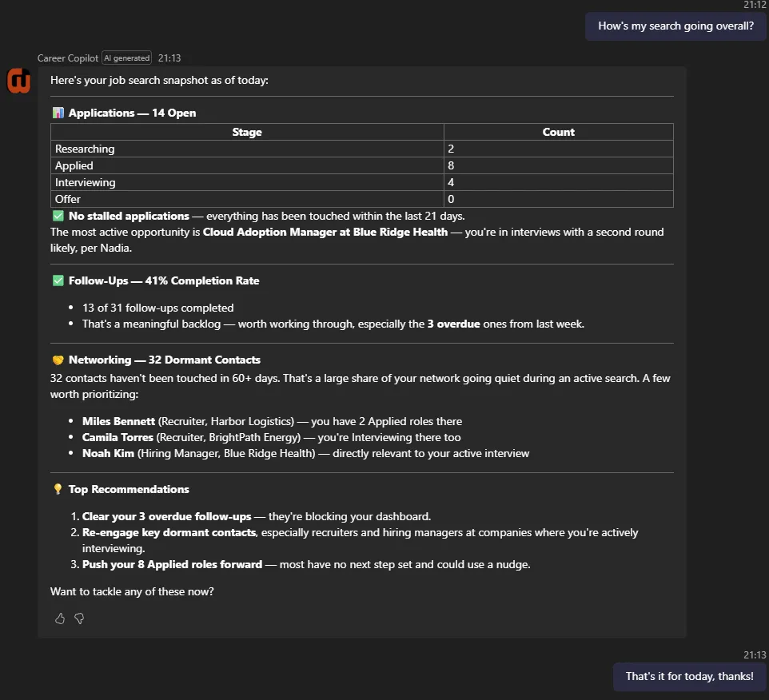Click the '3 overdue' bold text in backlog bullet

click(454, 324)
